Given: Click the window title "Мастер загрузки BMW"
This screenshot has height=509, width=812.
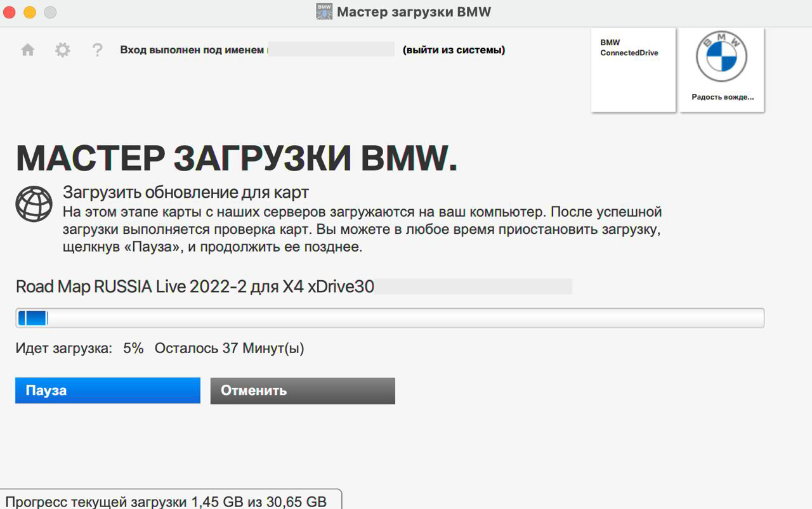Looking at the screenshot, I should [414, 12].
